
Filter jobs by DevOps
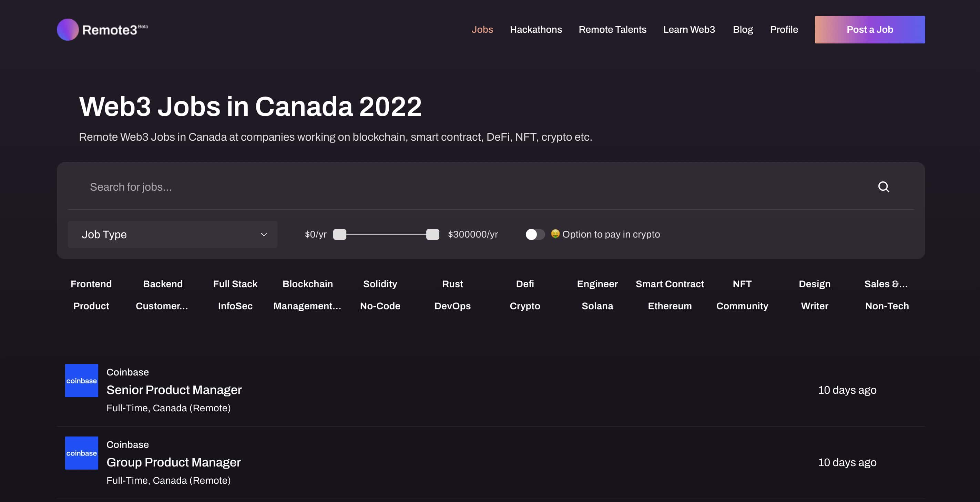click(452, 306)
